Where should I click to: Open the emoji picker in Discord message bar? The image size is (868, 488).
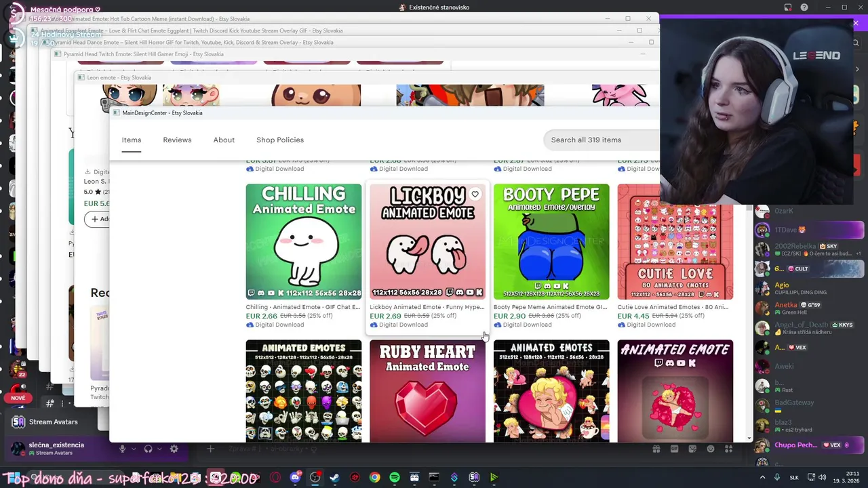click(x=711, y=449)
